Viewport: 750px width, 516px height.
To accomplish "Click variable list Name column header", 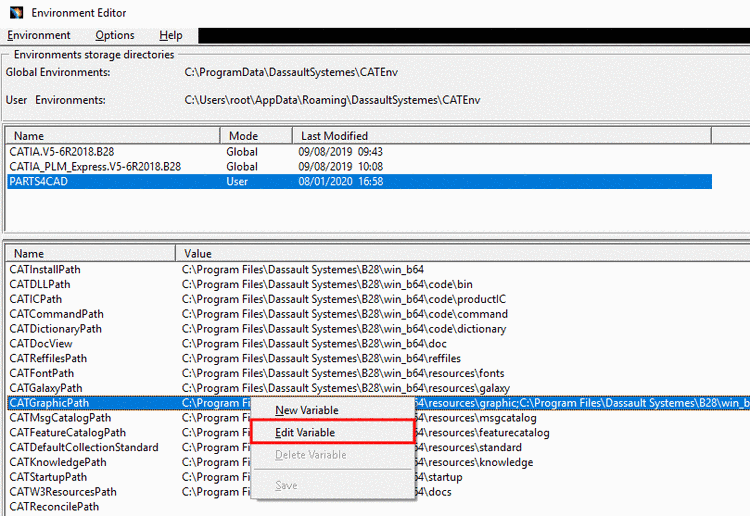I will pos(29,254).
